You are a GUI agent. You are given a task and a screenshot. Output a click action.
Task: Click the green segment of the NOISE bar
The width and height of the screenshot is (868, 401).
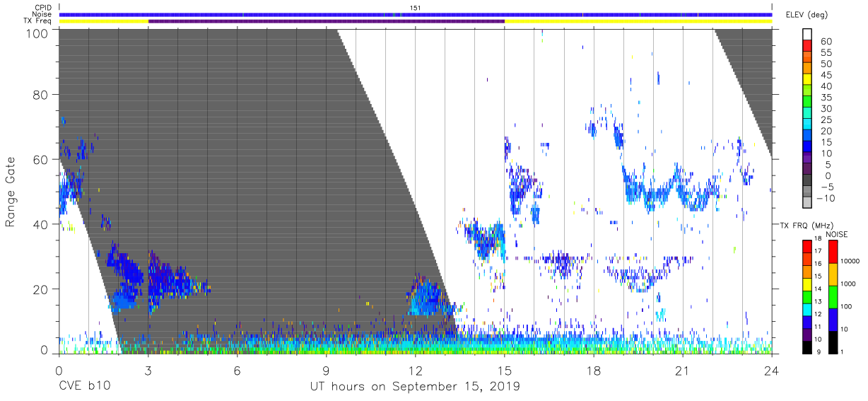tap(833, 297)
